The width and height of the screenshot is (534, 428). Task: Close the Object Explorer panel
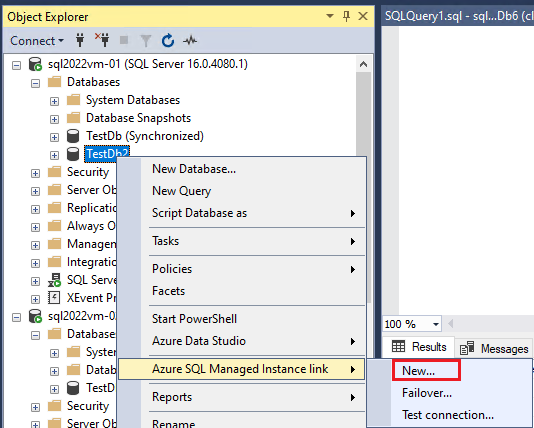point(363,16)
